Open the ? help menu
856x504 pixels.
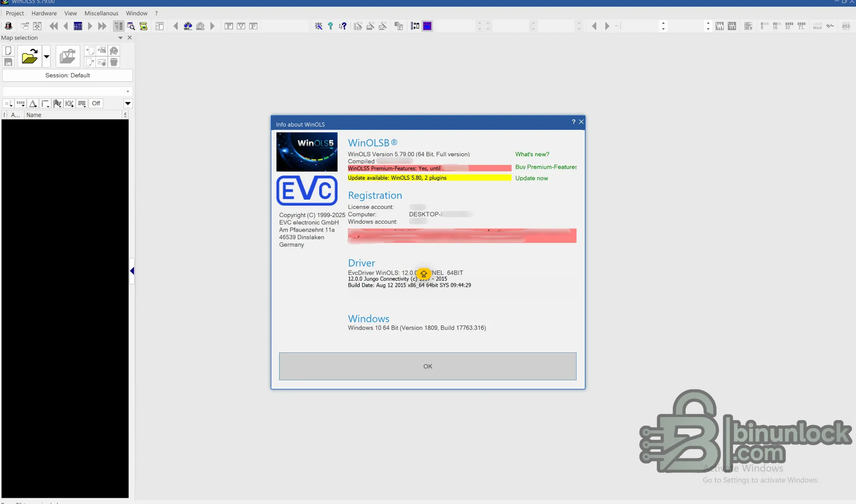coord(156,13)
